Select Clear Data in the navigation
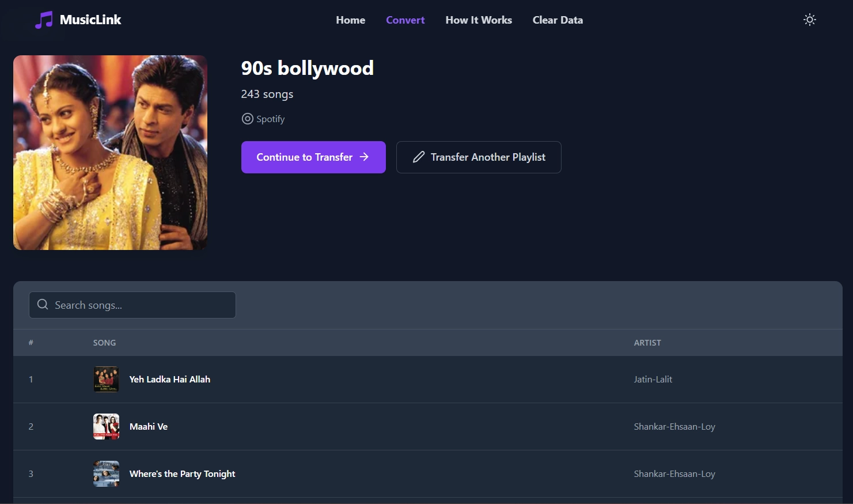Screen dimensions: 853x504 (557, 20)
